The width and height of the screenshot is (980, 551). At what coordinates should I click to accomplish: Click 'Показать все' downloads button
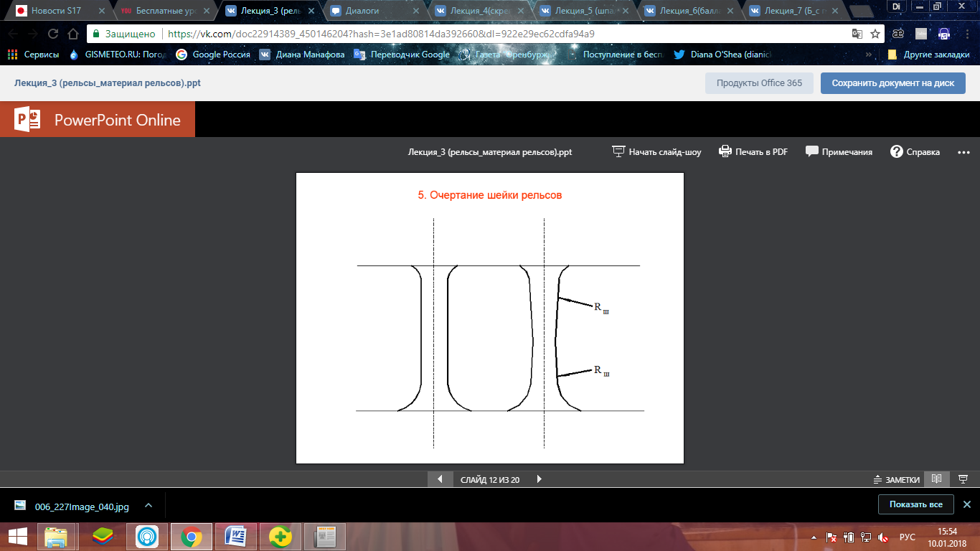pos(915,504)
